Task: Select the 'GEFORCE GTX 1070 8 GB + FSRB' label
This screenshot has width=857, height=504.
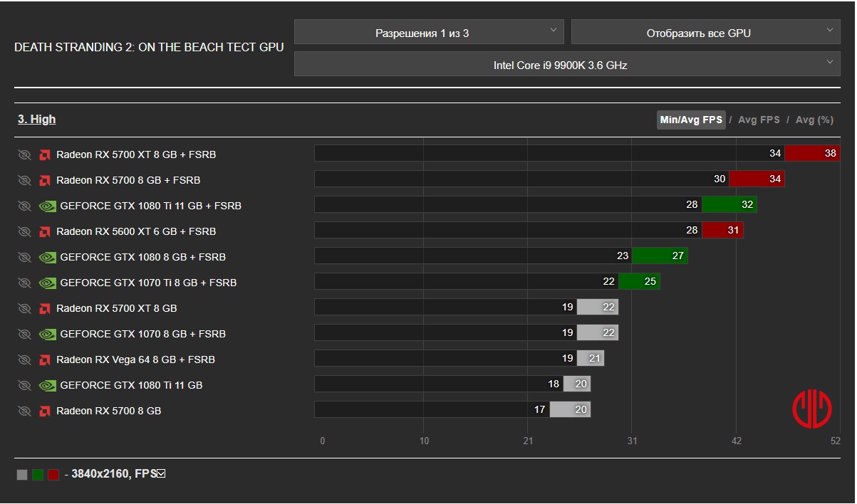Action: (143, 334)
